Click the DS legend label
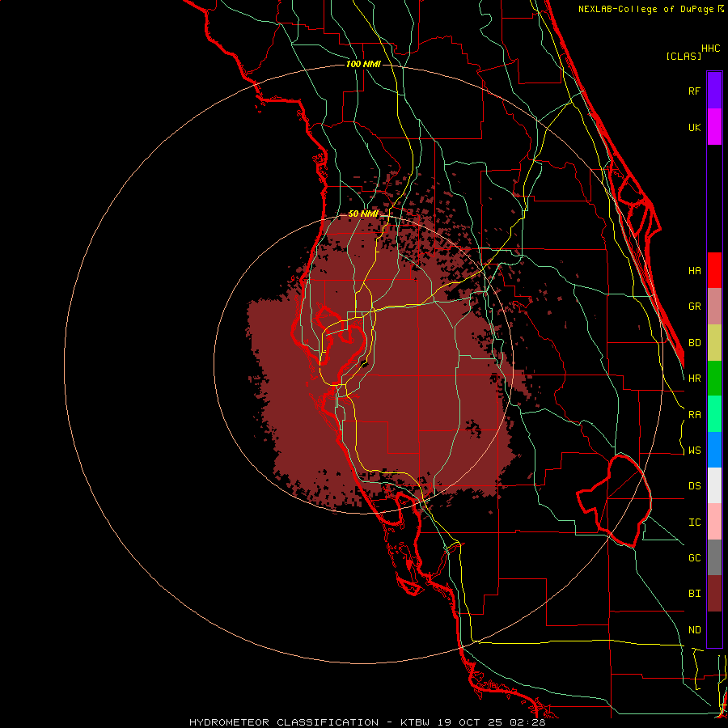Image resolution: width=728 pixels, height=728 pixels. tap(694, 486)
